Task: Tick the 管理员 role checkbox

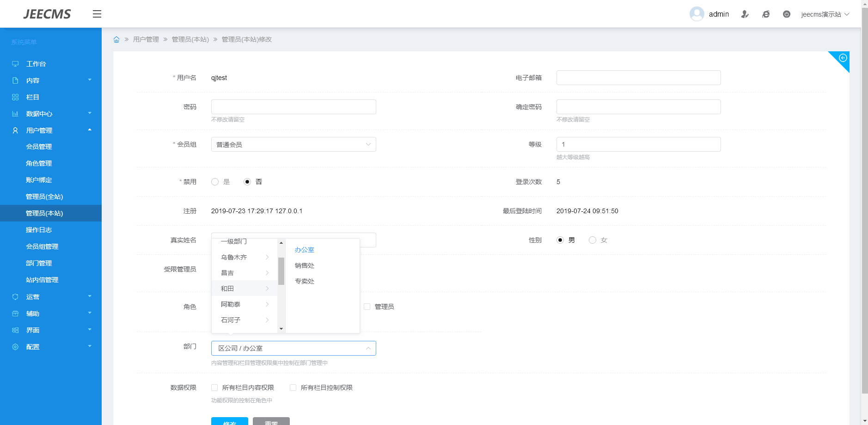Action: 367,307
